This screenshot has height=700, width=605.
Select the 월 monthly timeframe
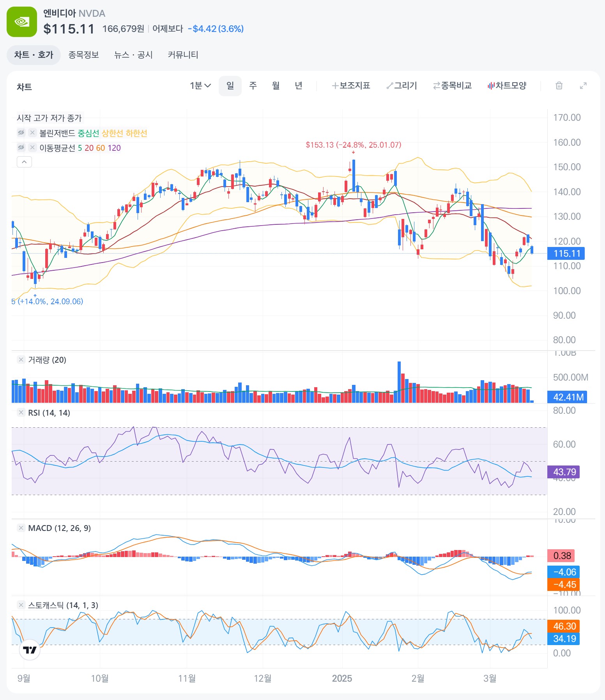click(x=276, y=86)
